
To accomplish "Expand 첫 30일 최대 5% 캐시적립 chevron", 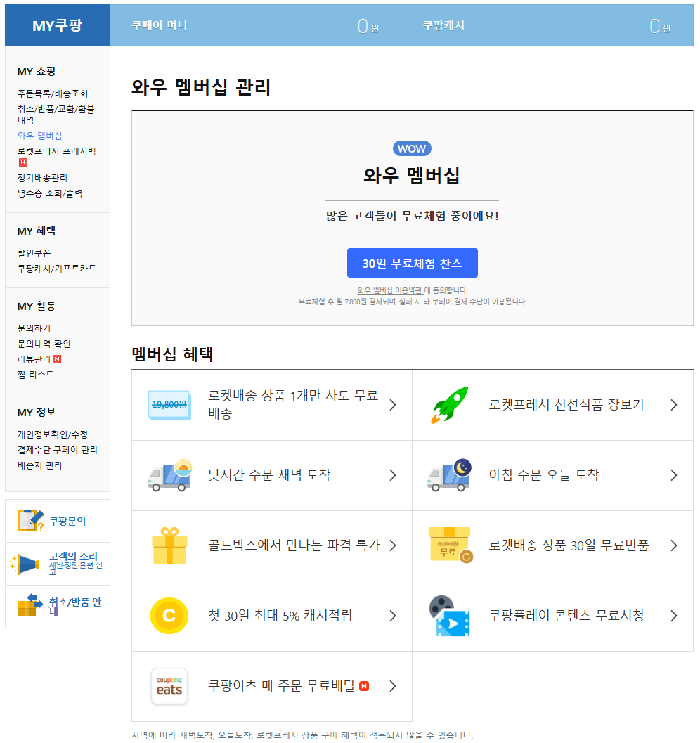I will pyautogui.click(x=393, y=616).
